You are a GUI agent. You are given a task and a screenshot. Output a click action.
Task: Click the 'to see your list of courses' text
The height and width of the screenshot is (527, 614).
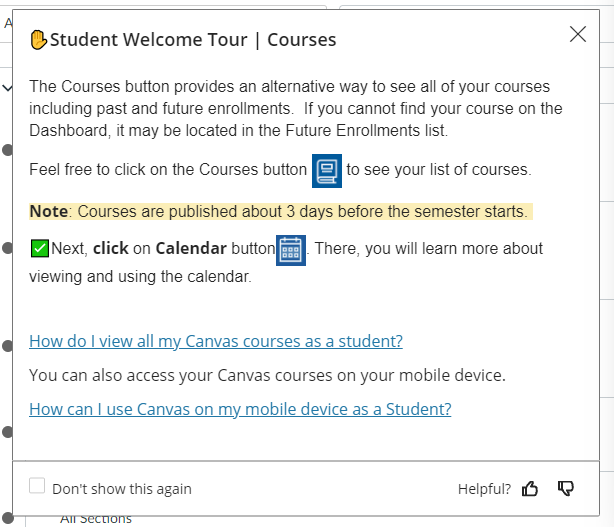tap(439, 170)
